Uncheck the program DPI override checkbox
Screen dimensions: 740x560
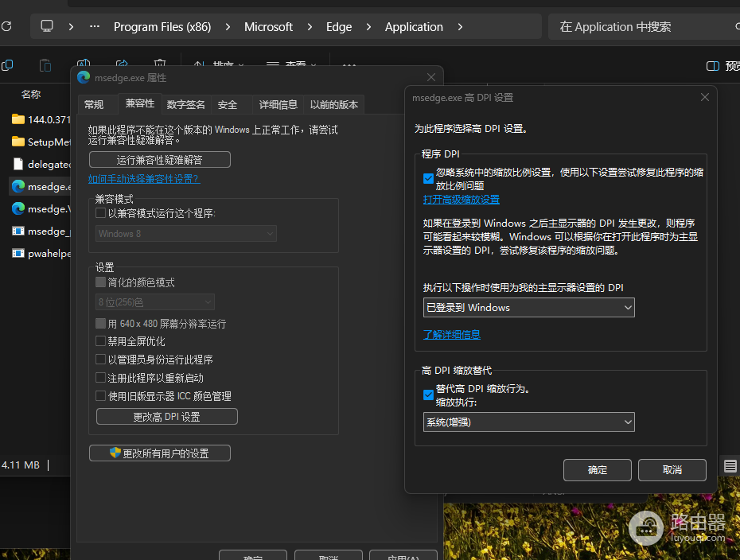click(428, 178)
